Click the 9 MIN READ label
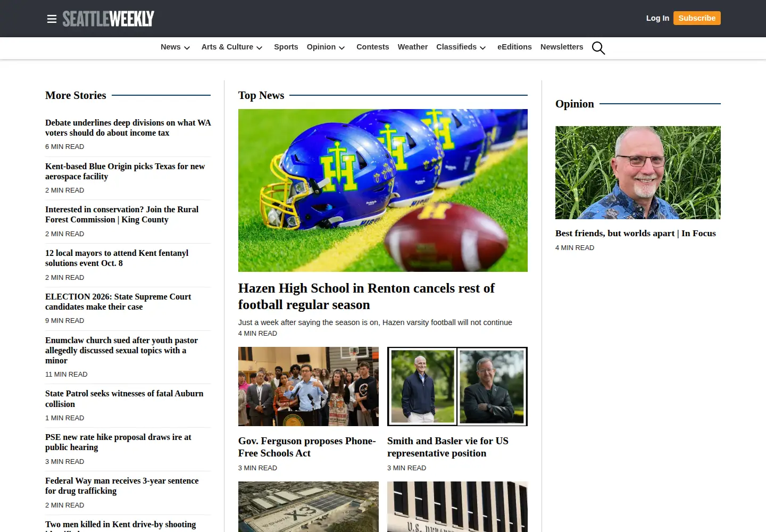Image resolution: width=766 pixels, height=532 pixels. pyautogui.click(x=65, y=321)
